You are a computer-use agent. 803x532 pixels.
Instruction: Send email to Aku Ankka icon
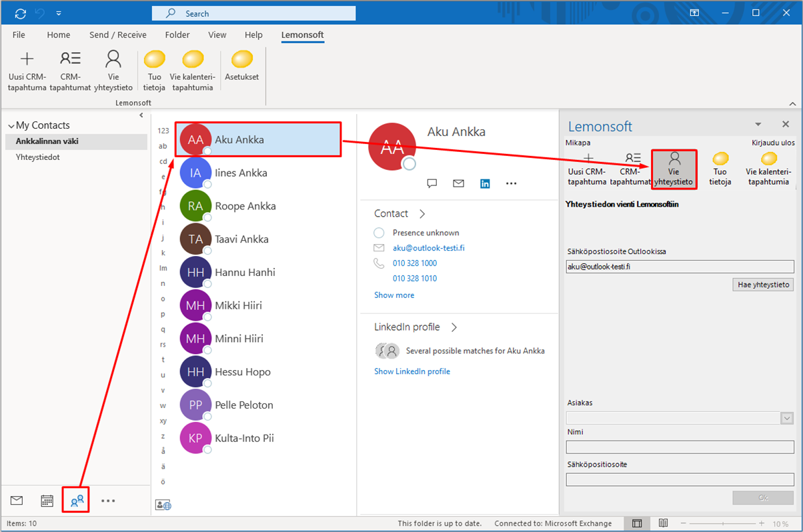458,183
